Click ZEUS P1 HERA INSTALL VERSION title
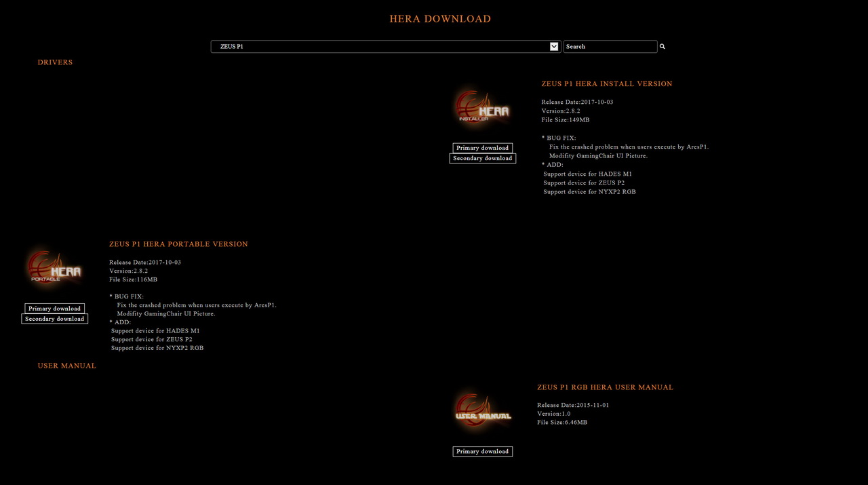Viewport: 868px width, 485px height. [x=607, y=84]
